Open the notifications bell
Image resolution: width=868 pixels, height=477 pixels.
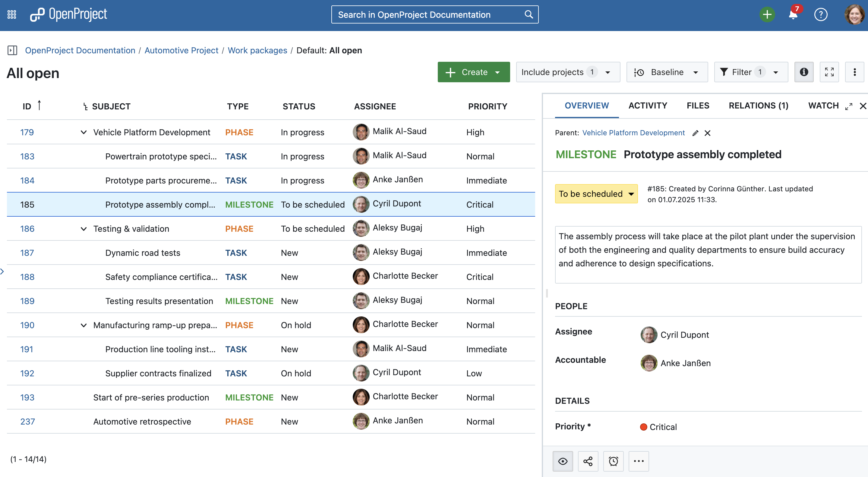pos(793,14)
